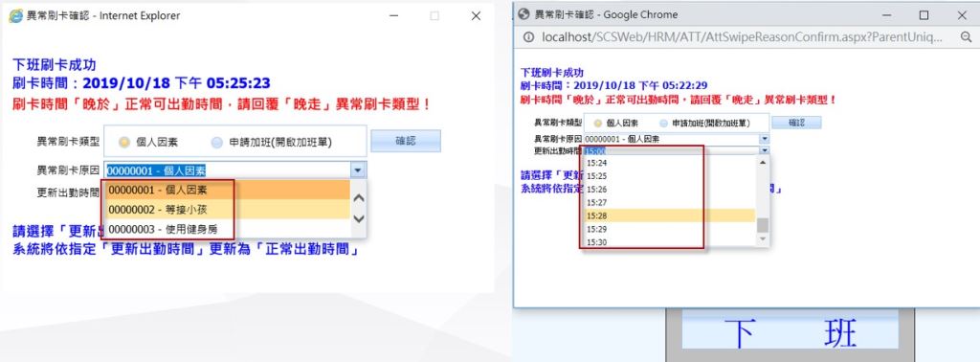Screen dimensions: 980x362
Task: Select 個人因素 radio in IE window
Action: click(124, 143)
